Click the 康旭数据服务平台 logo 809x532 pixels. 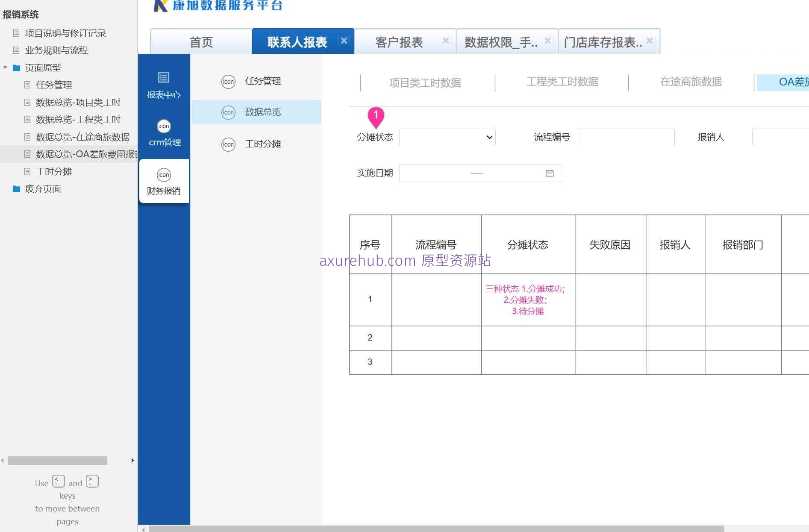click(218, 5)
